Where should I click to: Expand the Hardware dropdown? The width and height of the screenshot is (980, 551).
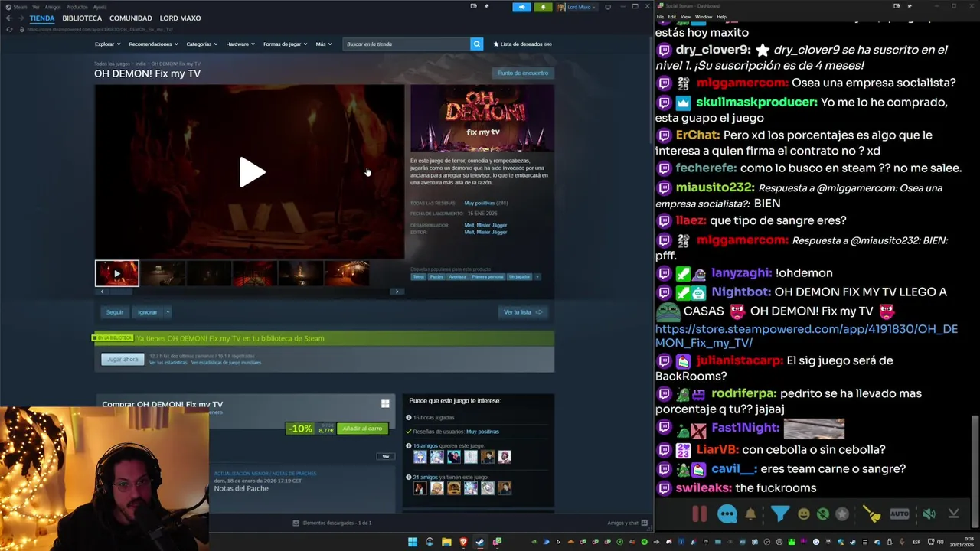(x=240, y=44)
